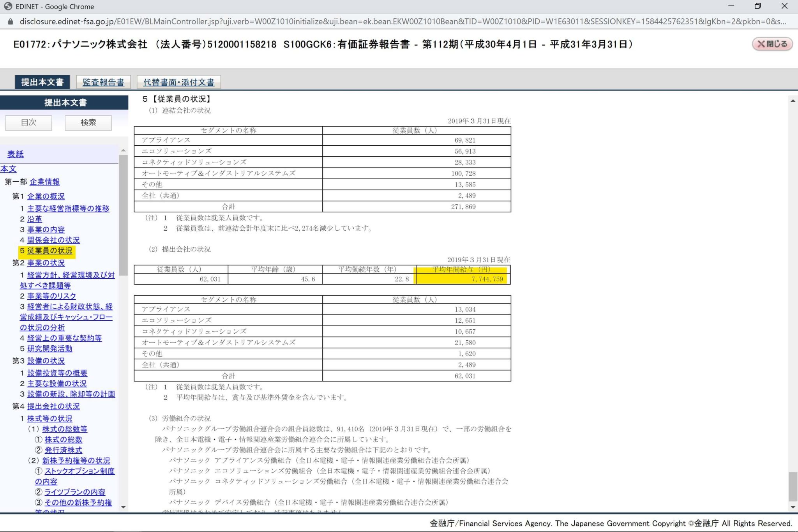Open the 新株予約権等の状況 link
This screenshot has width=798, height=532.
pos(76,461)
